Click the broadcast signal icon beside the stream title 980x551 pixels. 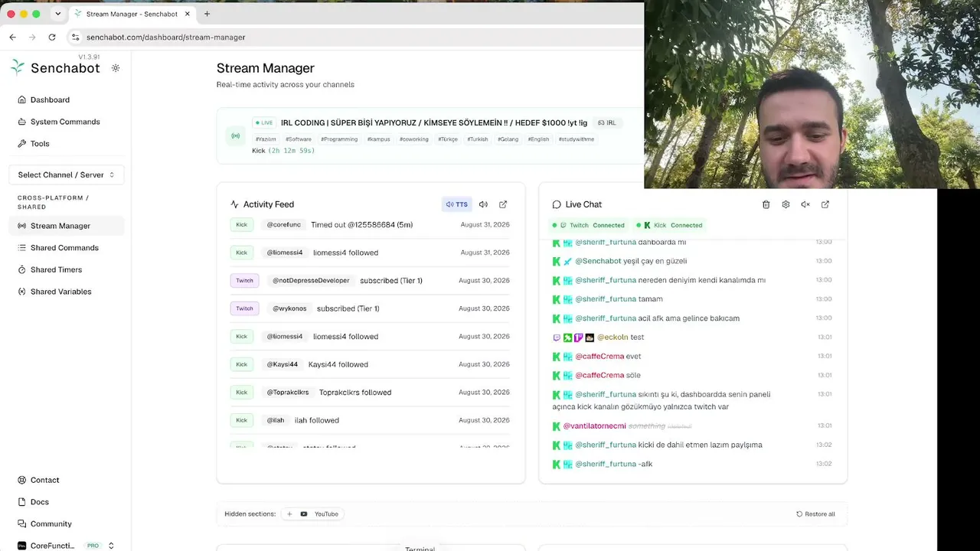[x=235, y=136]
